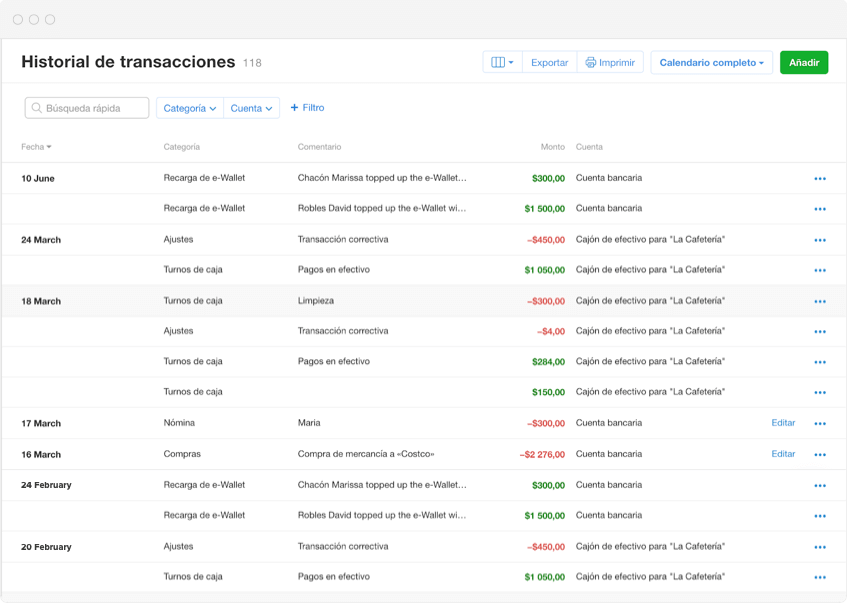Image resolution: width=847 pixels, height=603 pixels.
Task: Open more options for the Costco Compras row
Action: coord(820,454)
